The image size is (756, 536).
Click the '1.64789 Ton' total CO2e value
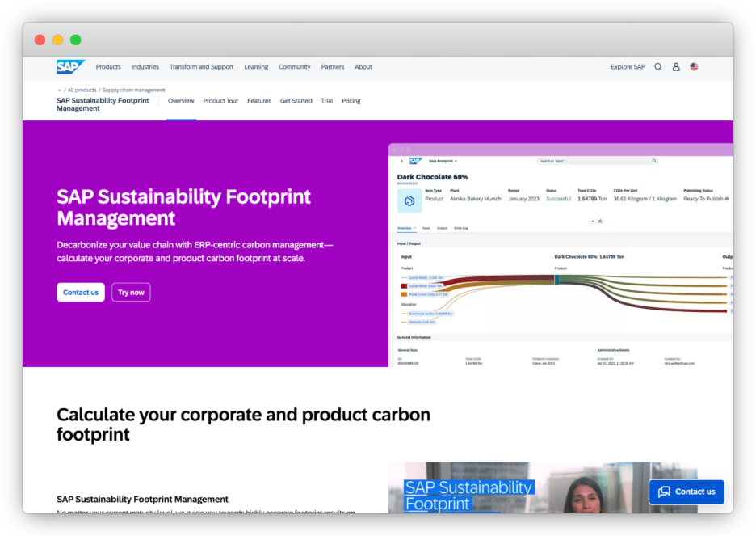(x=592, y=199)
